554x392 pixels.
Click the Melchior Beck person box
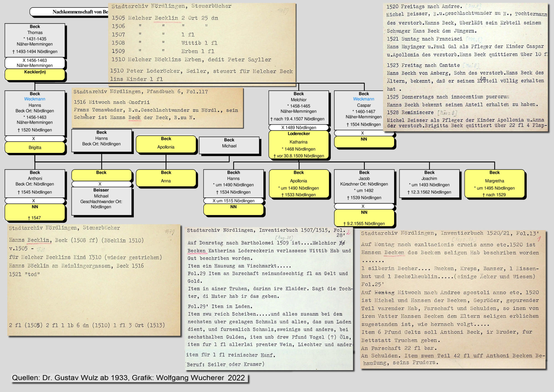[x=299, y=107]
